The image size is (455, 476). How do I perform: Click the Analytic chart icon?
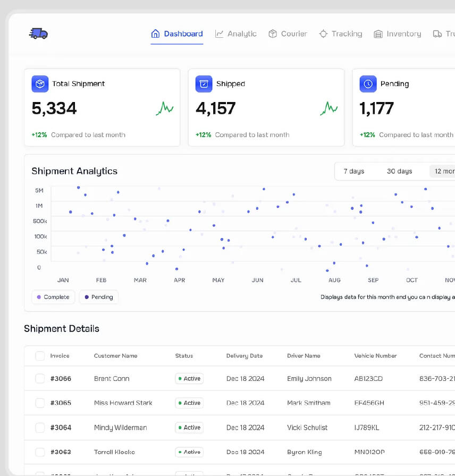[219, 33]
